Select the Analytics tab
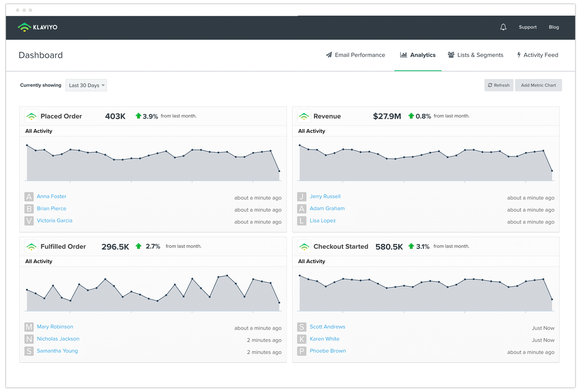Image resolution: width=580 pixels, height=392 pixels. 418,55
